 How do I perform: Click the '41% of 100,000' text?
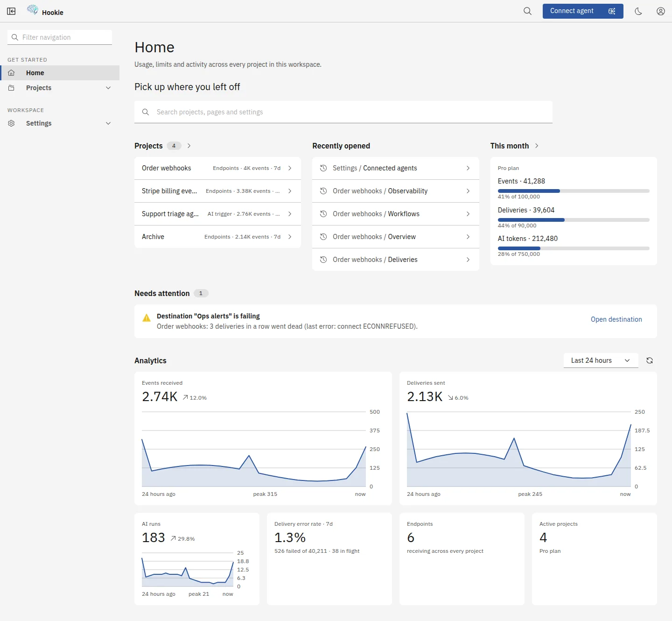[x=519, y=197]
